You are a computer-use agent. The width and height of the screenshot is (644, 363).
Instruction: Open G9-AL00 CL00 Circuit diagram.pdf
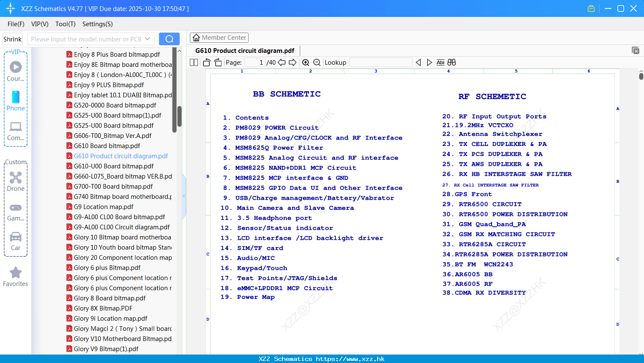tap(122, 227)
